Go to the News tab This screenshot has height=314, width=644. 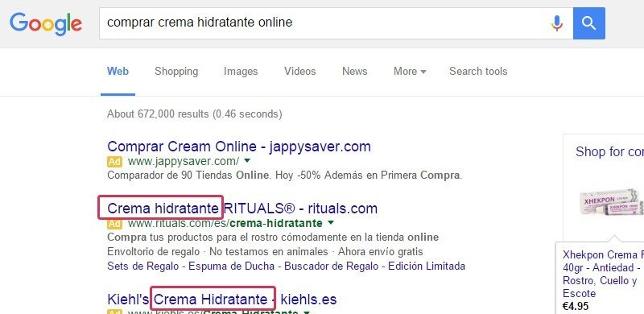[x=354, y=72]
